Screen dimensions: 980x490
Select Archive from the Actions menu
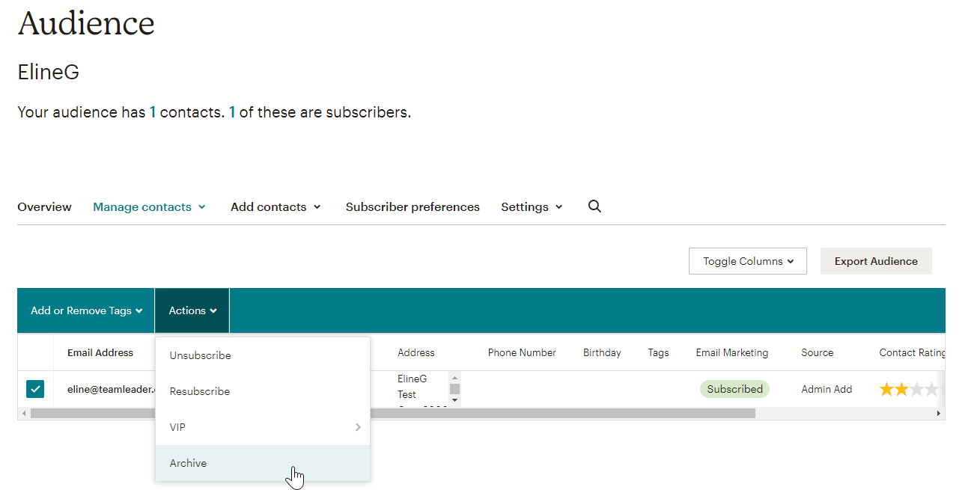188,462
